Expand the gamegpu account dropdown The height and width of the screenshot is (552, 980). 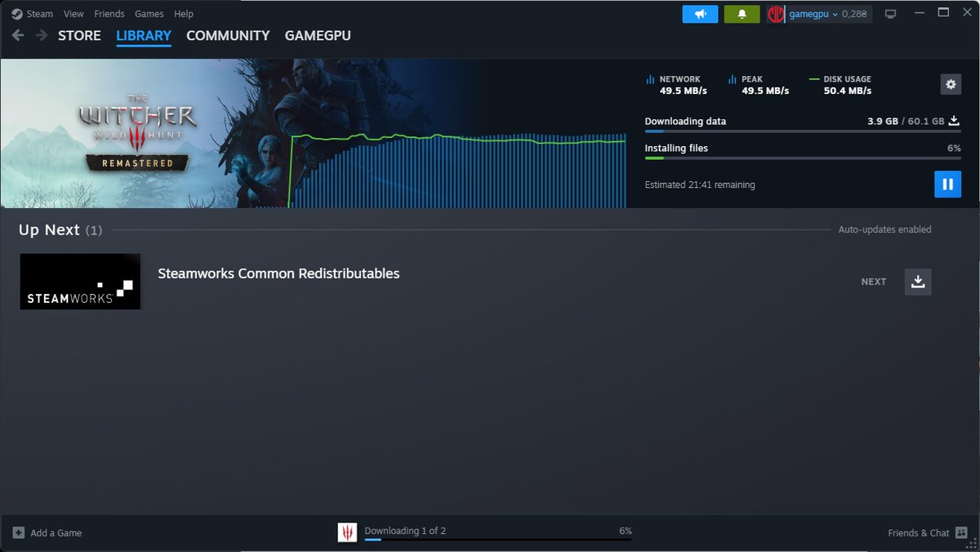(x=813, y=14)
